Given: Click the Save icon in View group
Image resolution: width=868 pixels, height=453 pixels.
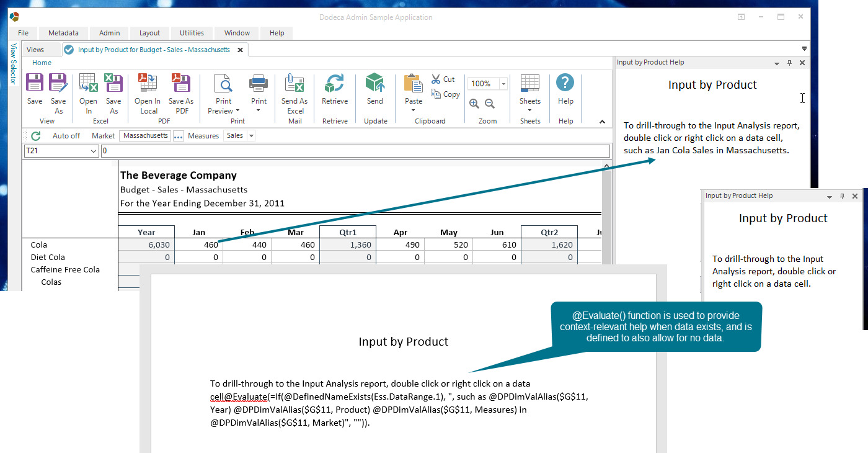Looking at the screenshot, I should click(35, 83).
